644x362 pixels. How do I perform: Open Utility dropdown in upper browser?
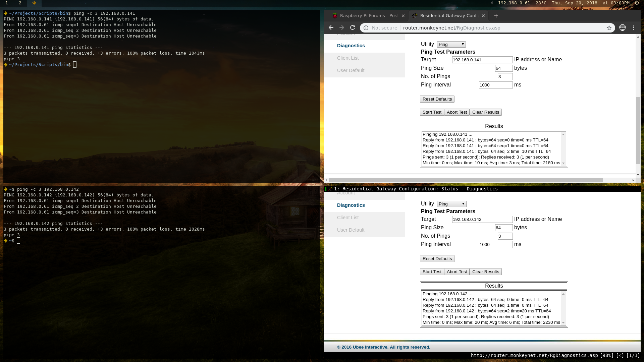coord(451,45)
